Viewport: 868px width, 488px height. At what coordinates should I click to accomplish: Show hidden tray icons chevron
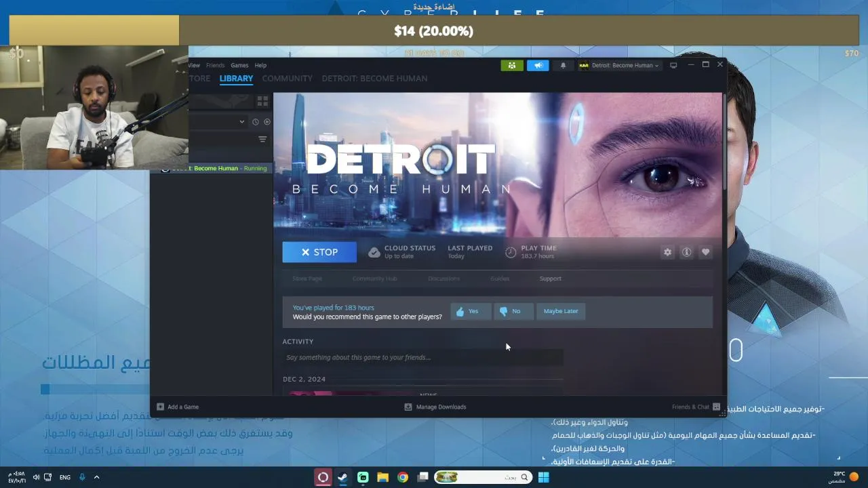pyautogui.click(x=96, y=477)
